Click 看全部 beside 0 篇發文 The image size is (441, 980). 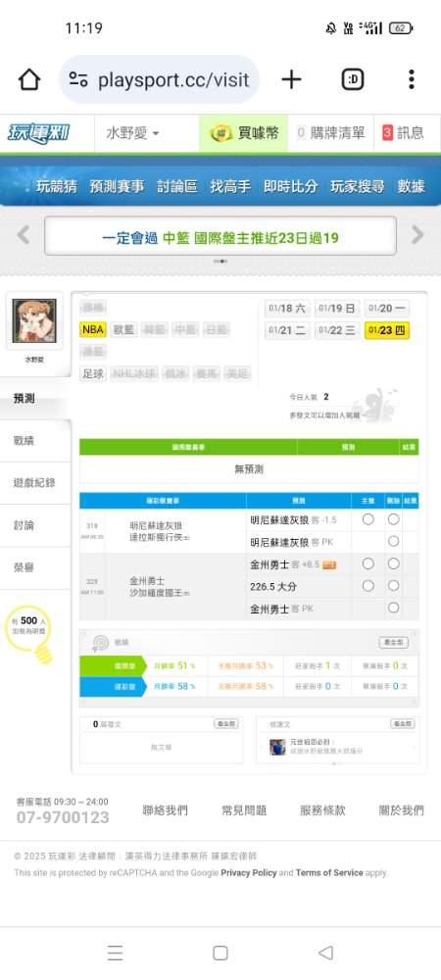point(225,724)
